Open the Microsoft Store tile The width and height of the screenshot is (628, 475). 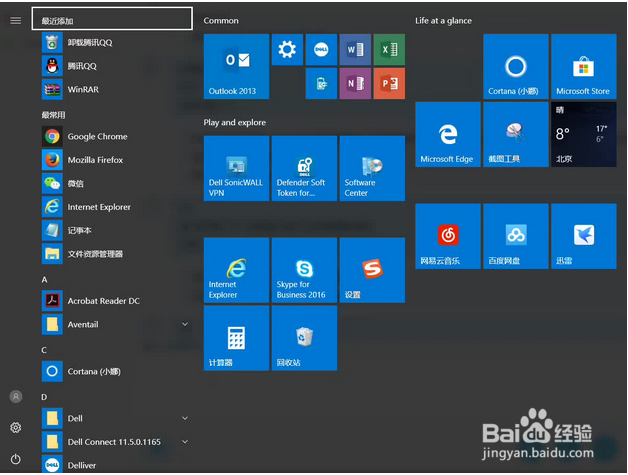click(584, 66)
